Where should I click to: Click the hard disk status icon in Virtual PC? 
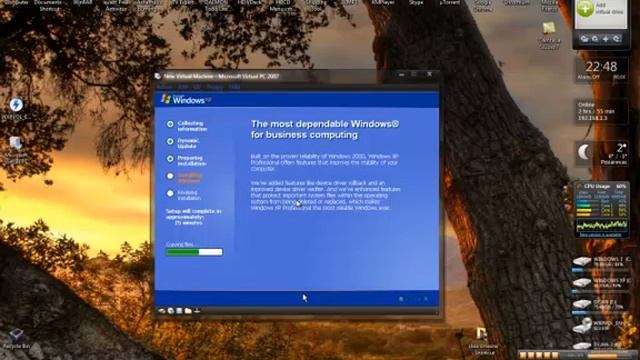pyautogui.click(x=162, y=311)
